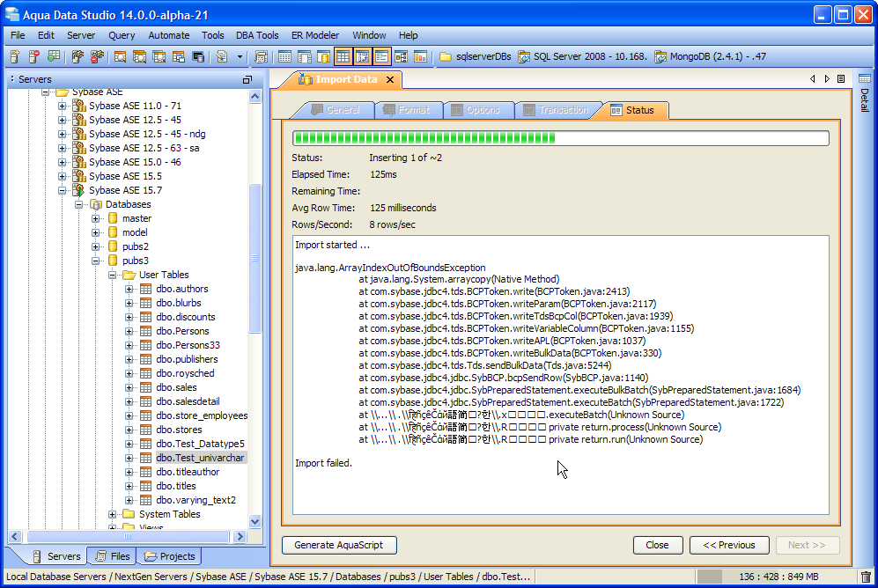The width and height of the screenshot is (878, 588).
Task: Collapse Sybase ASE 15.7 server node
Action: 63,190
